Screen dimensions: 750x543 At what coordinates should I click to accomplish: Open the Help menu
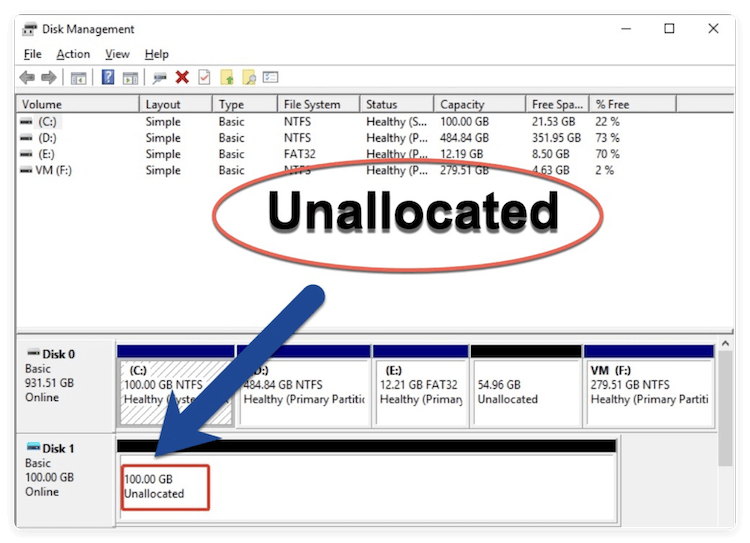157,54
